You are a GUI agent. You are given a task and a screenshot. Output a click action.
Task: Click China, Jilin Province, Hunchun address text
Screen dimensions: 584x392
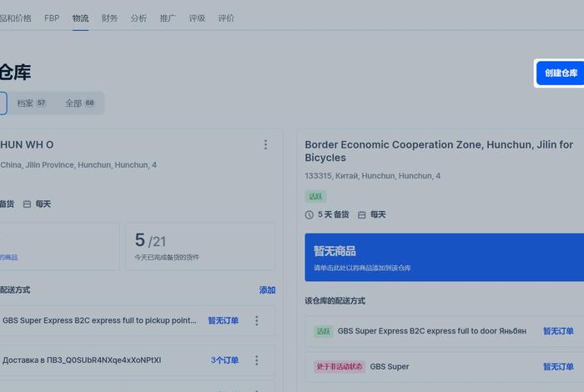(x=78, y=165)
